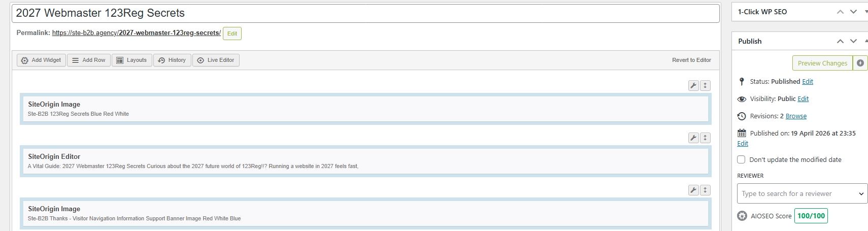This screenshot has height=231, width=868.
Task: Click Edit button next to permalink
Action: point(232,34)
